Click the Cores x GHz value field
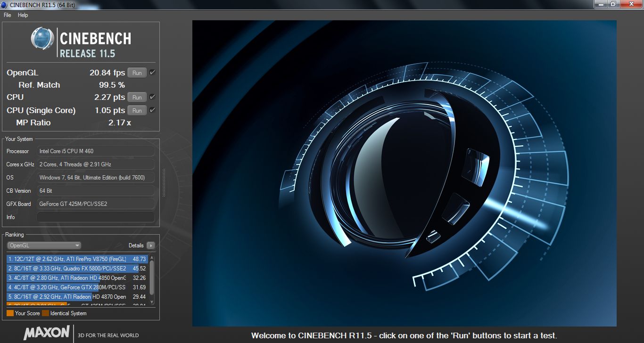Screen dimensions: 644x343 pos(96,164)
